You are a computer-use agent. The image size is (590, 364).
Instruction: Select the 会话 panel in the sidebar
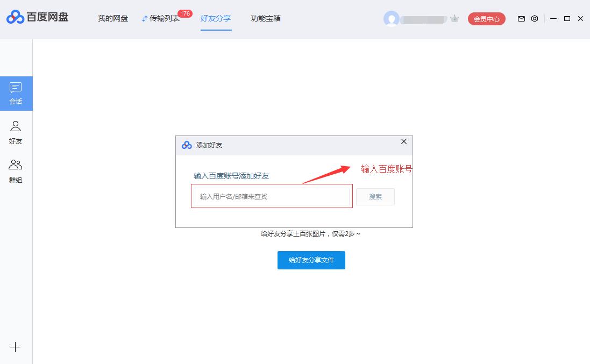coord(16,92)
